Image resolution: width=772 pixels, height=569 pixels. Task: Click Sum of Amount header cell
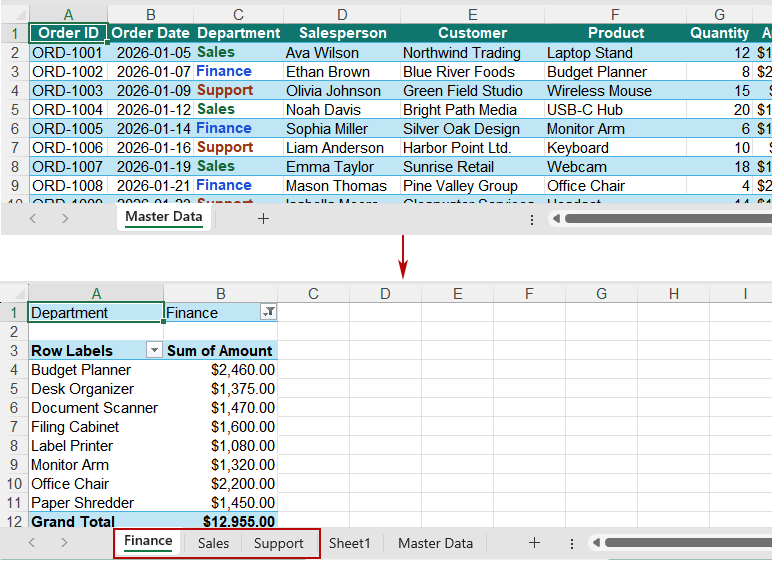click(220, 350)
